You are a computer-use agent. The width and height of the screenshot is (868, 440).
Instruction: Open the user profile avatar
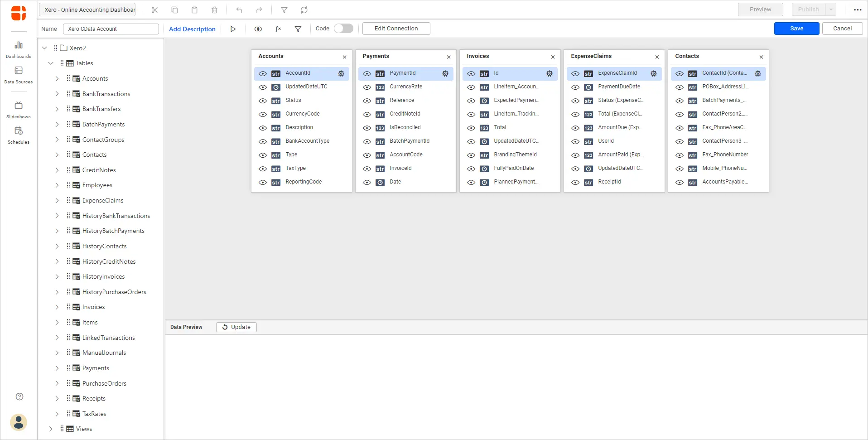19,422
